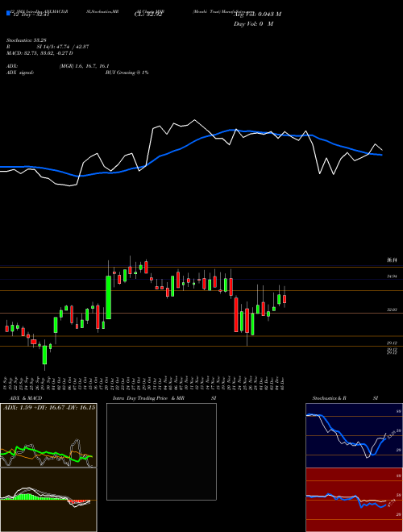Screen dimensions: 403x532
Task: Click the 'Avg Vol: 0.043 M' value
Action: [x=257, y=15]
